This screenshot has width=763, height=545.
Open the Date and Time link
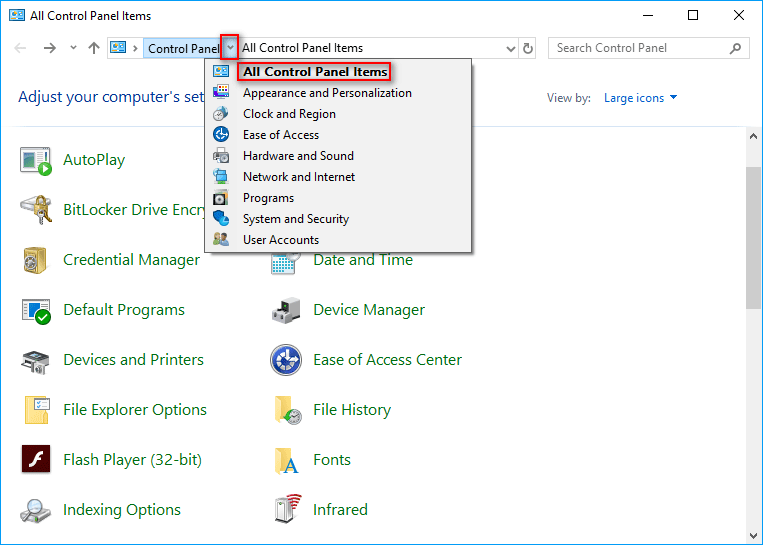click(x=363, y=260)
